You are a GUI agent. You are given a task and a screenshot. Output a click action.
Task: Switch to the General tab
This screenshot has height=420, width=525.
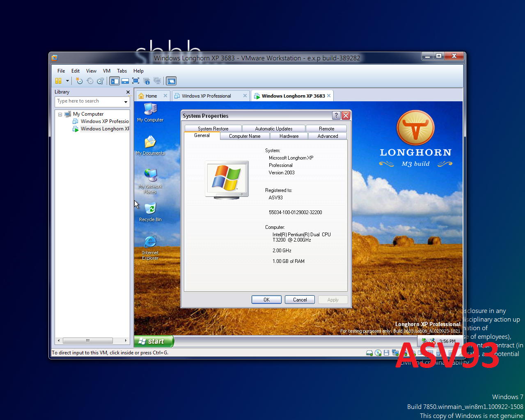202,135
